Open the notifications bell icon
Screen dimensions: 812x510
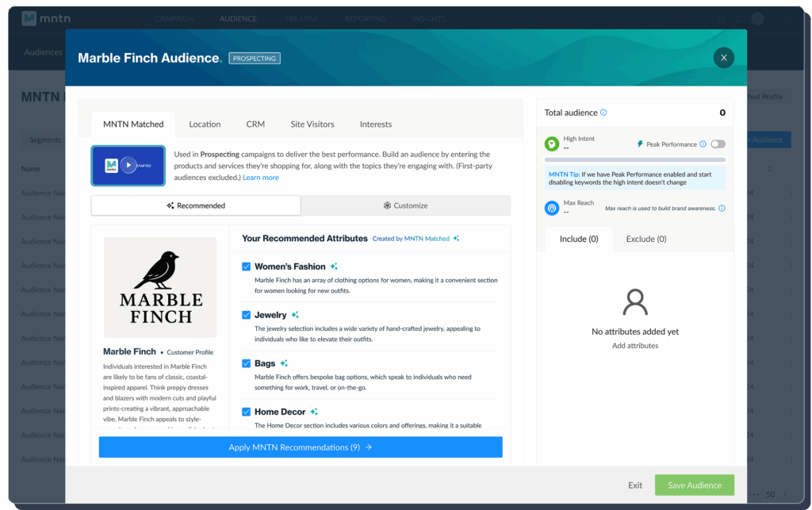(x=738, y=19)
